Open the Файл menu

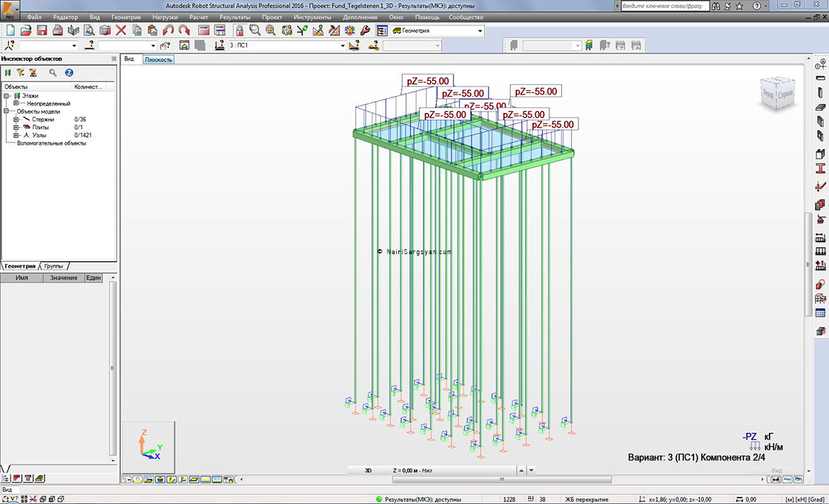tap(35, 18)
